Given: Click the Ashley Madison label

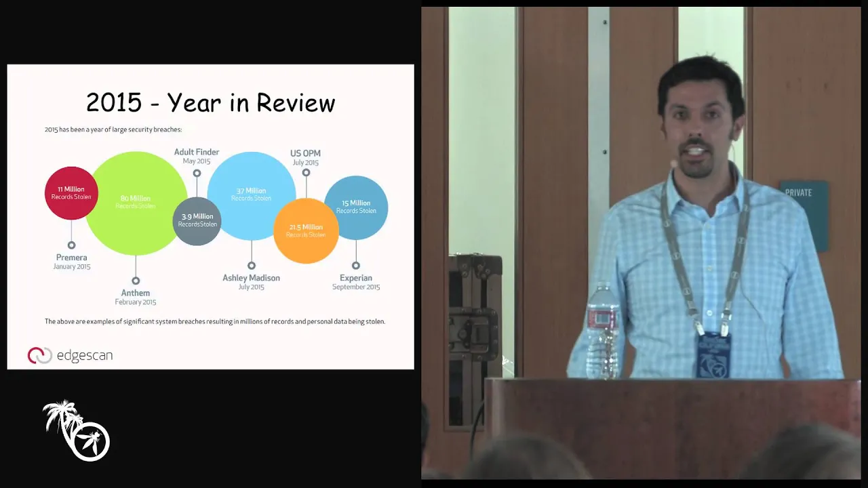Looking at the screenshot, I should [x=252, y=278].
